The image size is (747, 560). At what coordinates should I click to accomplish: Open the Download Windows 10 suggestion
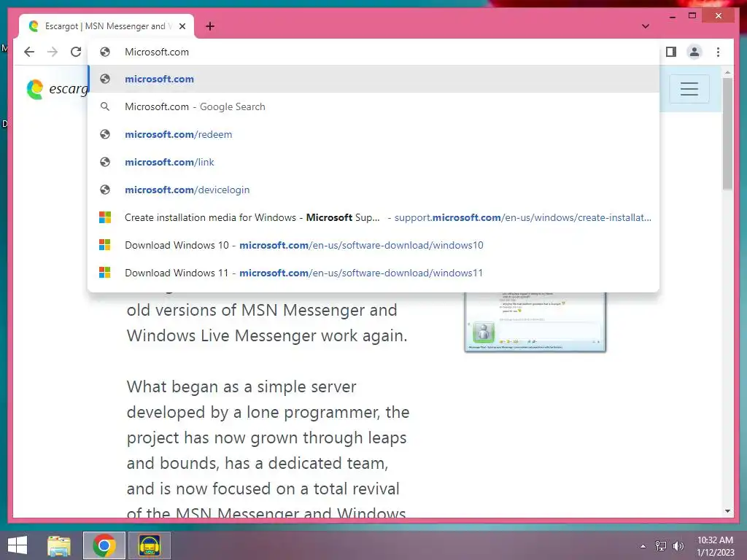[374, 245]
